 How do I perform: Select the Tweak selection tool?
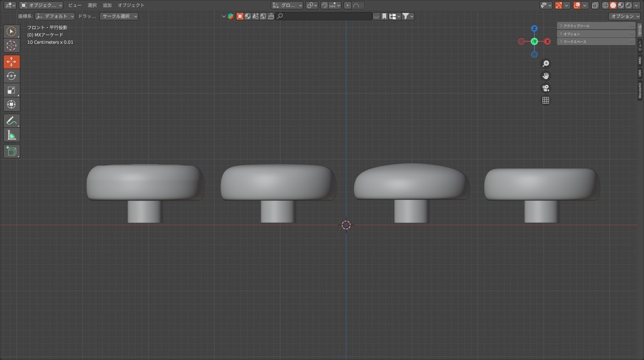(11, 31)
